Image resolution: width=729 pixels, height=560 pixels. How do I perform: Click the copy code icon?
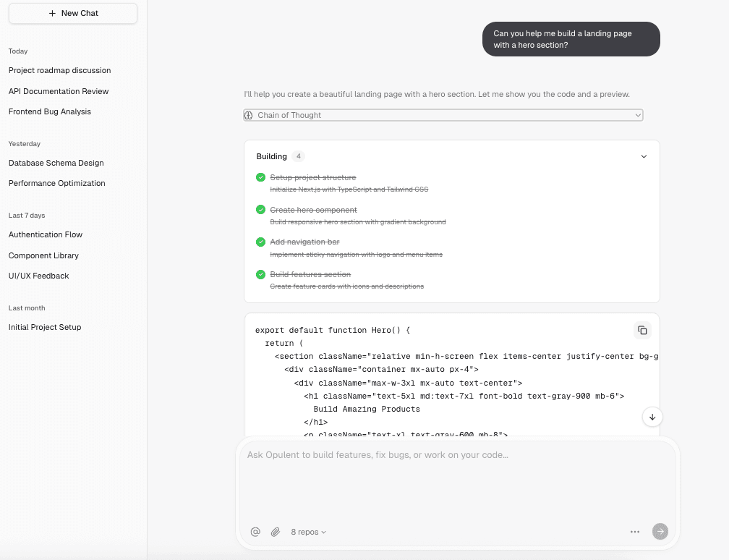point(641,331)
